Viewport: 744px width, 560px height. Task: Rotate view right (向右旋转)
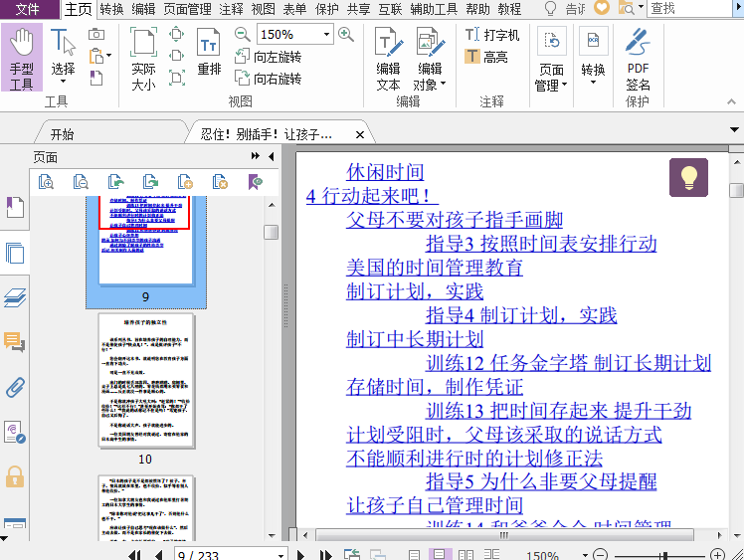(x=269, y=79)
